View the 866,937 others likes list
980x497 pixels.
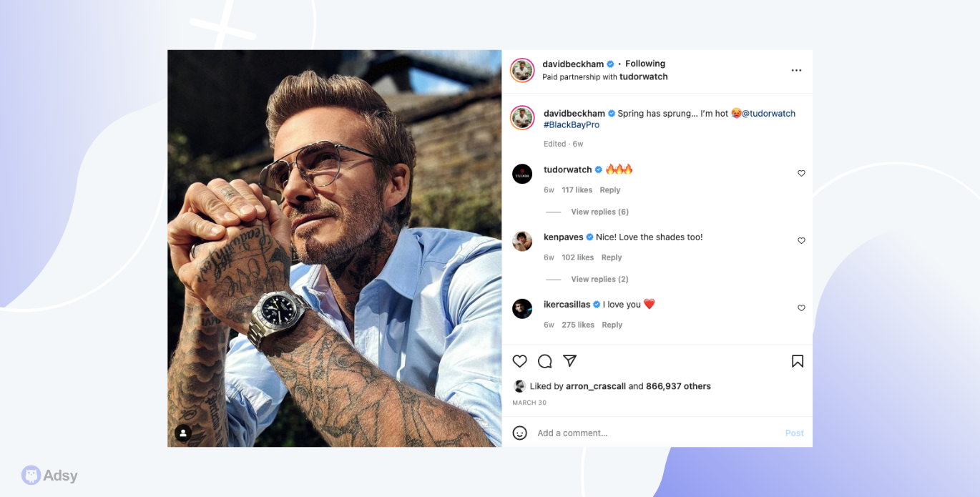pyautogui.click(x=678, y=386)
